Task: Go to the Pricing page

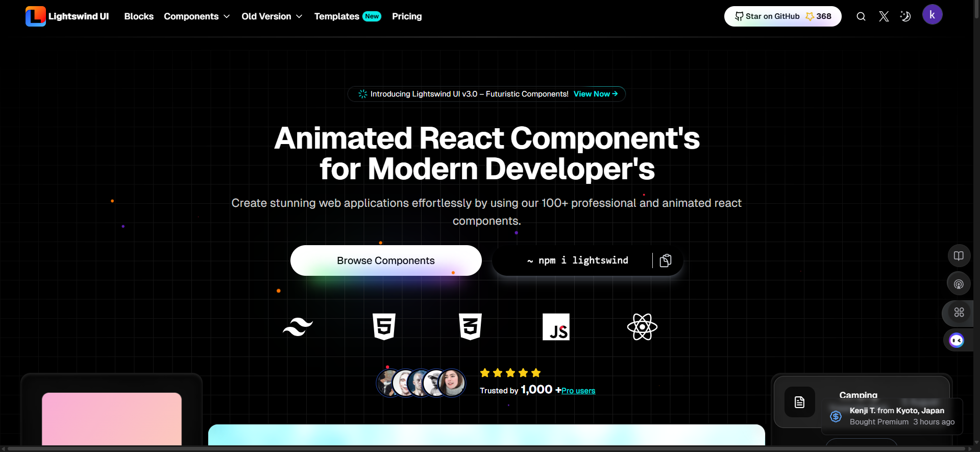Action: [x=407, y=16]
